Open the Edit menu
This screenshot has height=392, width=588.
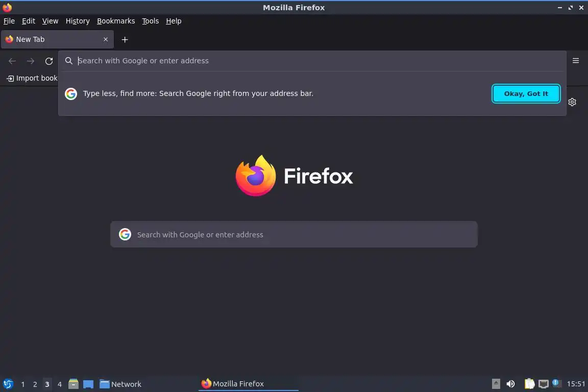(29, 21)
